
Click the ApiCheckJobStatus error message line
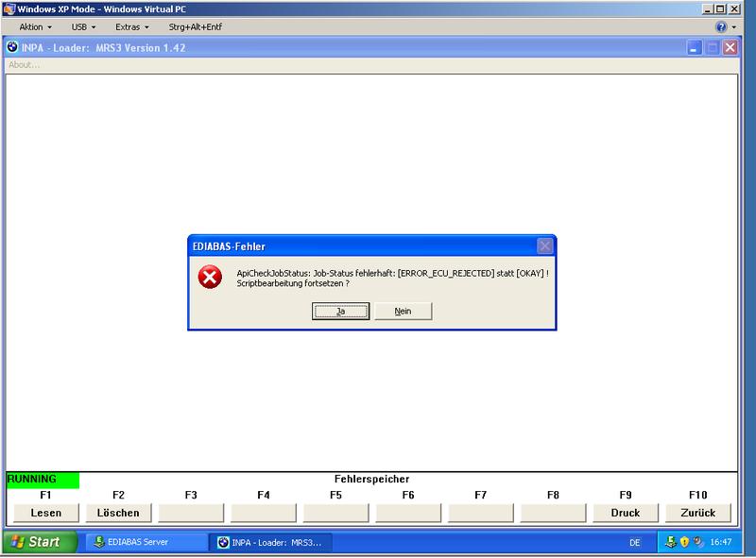pos(392,273)
